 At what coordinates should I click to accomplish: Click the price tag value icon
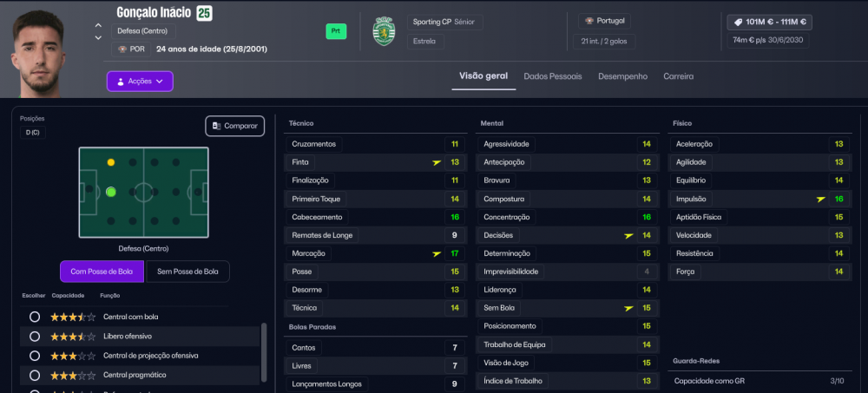(738, 23)
